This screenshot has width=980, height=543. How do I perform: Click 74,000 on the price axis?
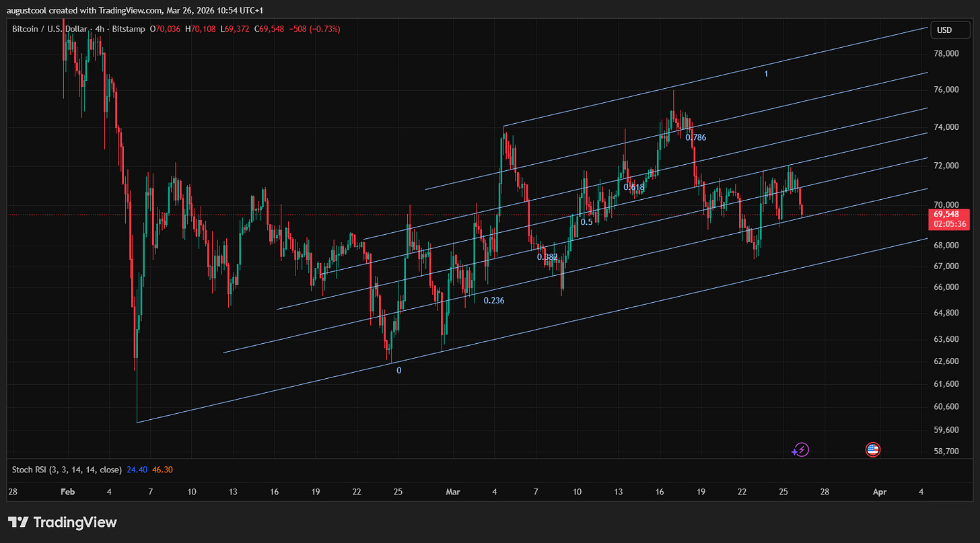(947, 128)
